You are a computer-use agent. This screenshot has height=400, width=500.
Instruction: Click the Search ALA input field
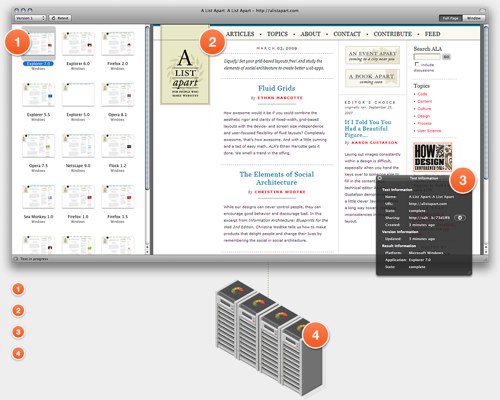[x=427, y=57]
